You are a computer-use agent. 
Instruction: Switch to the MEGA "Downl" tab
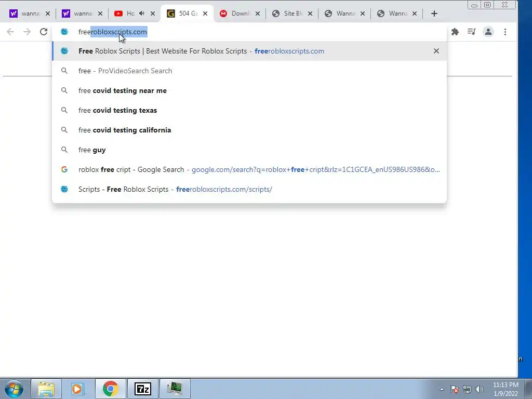(x=235, y=14)
